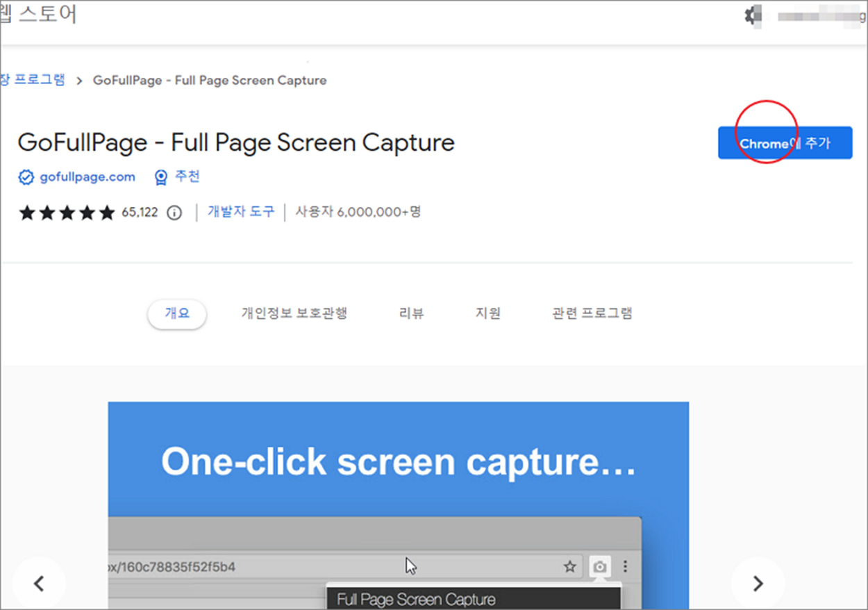Click the 65,122 ratings count
Image resolution: width=868 pixels, height=610 pixels.
coord(140,213)
